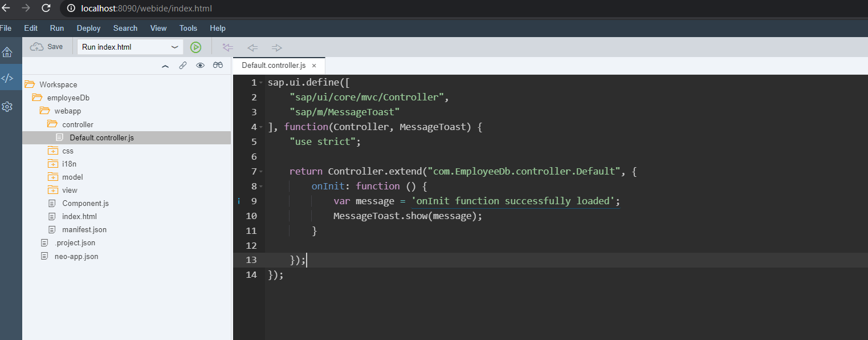The height and width of the screenshot is (340, 868).
Task: Open .project.json in the file tree
Action: tap(75, 242)
